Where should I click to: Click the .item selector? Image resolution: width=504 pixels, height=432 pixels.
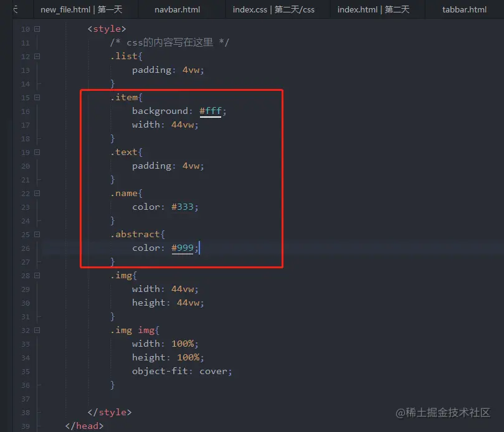123,97
